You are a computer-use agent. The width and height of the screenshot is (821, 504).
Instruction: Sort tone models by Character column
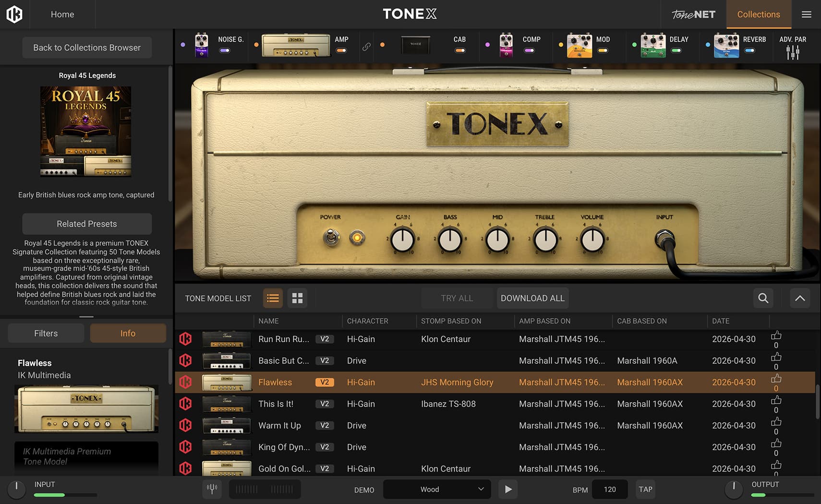[x=368, y=321]
